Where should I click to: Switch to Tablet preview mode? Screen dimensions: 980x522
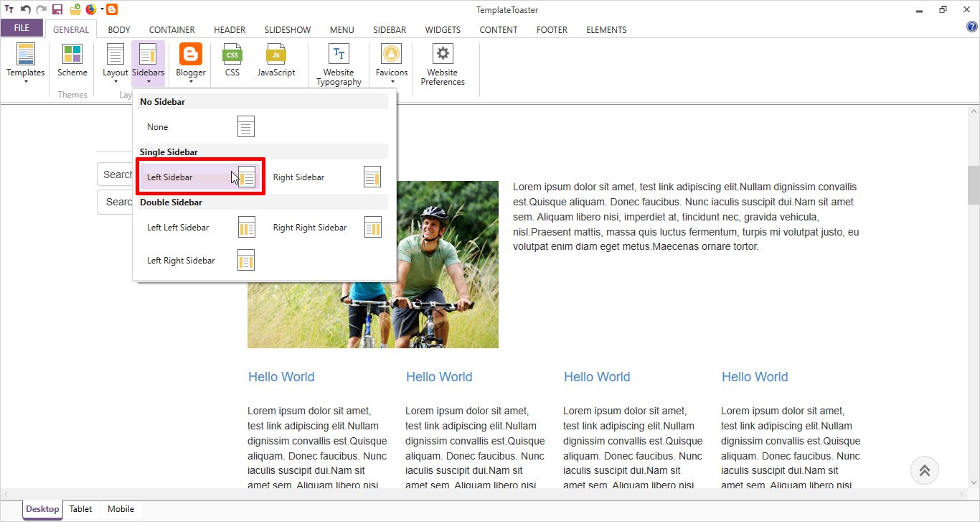[80, 508]
